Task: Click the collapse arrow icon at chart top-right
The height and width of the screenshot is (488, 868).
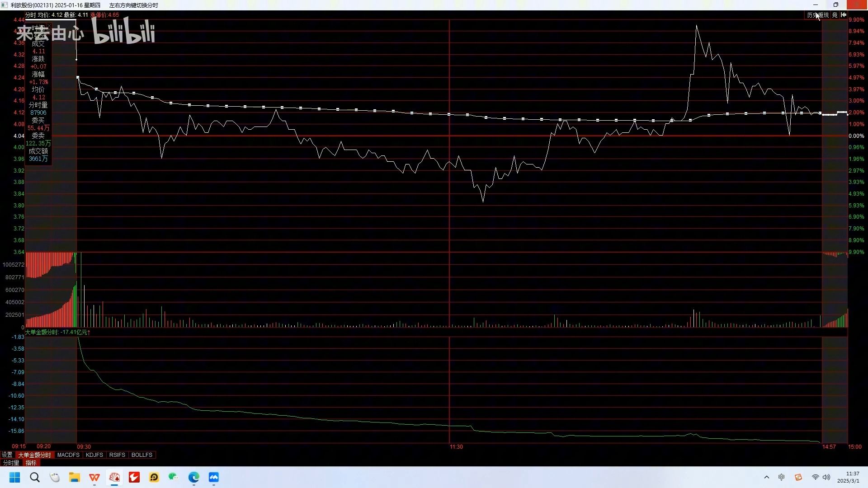Action: 844,15
